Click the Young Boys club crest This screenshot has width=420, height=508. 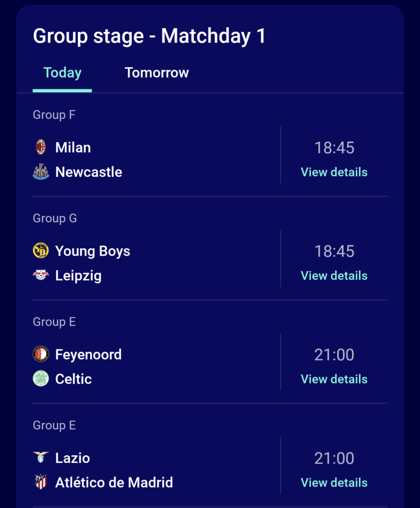(41, 251)
